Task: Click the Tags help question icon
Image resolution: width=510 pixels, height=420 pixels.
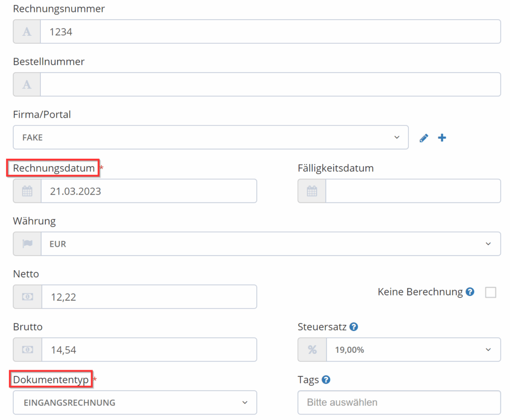Action: pyautogui.click(x=326, y=380)
